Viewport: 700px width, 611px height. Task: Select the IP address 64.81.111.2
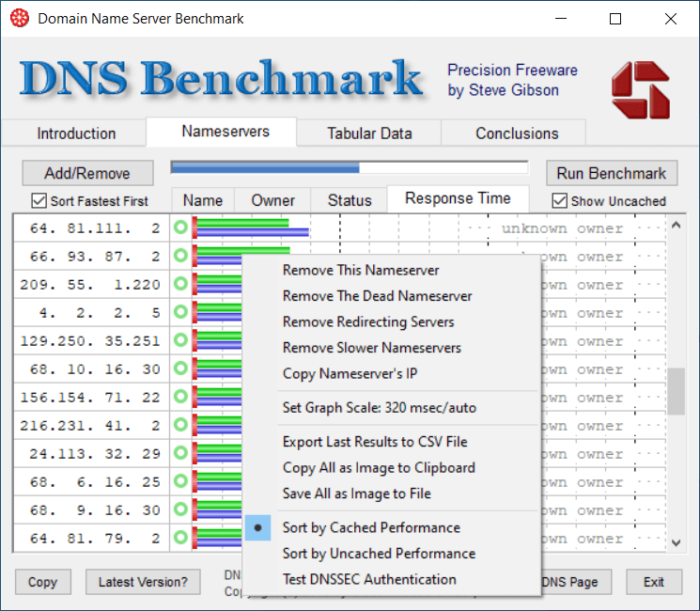coord(94,228)
